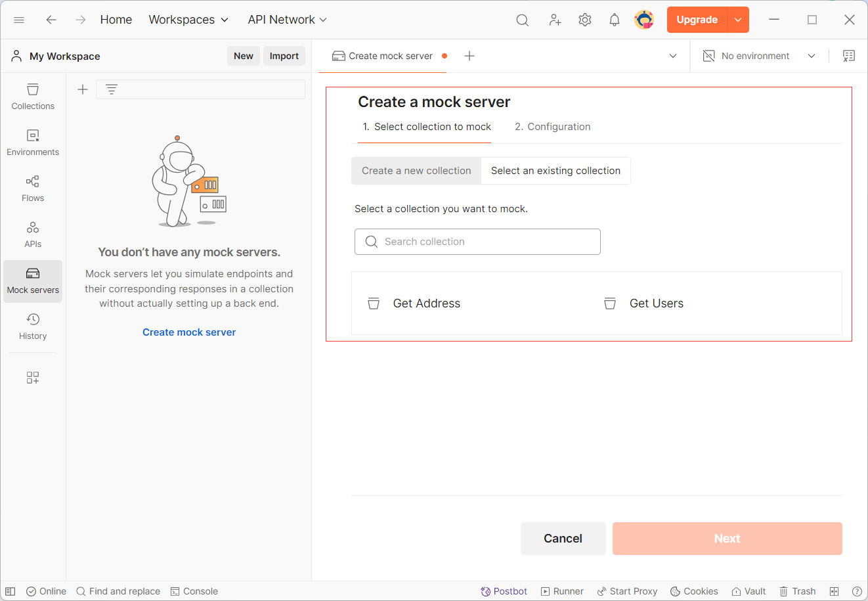Open the Console

click(194, 591)
